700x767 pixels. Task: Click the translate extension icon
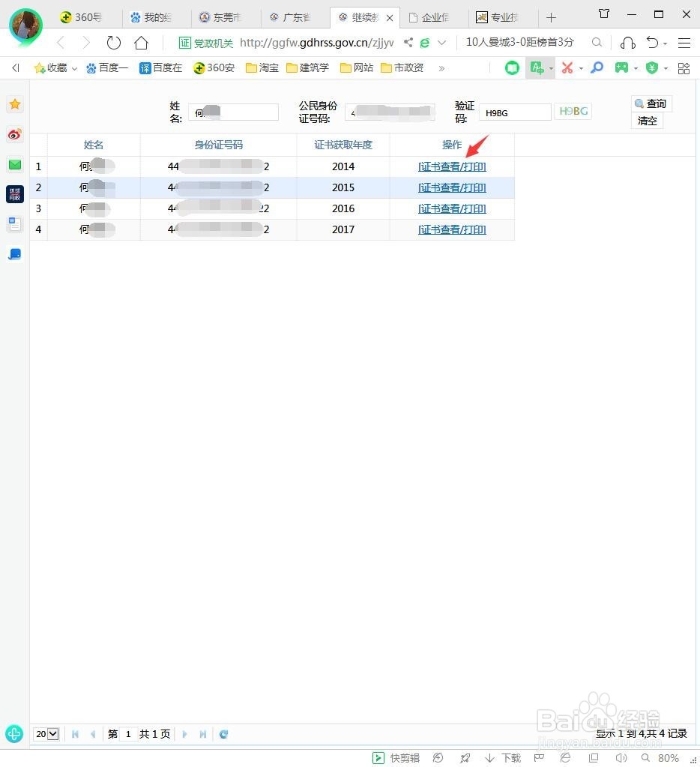[537, 68]
